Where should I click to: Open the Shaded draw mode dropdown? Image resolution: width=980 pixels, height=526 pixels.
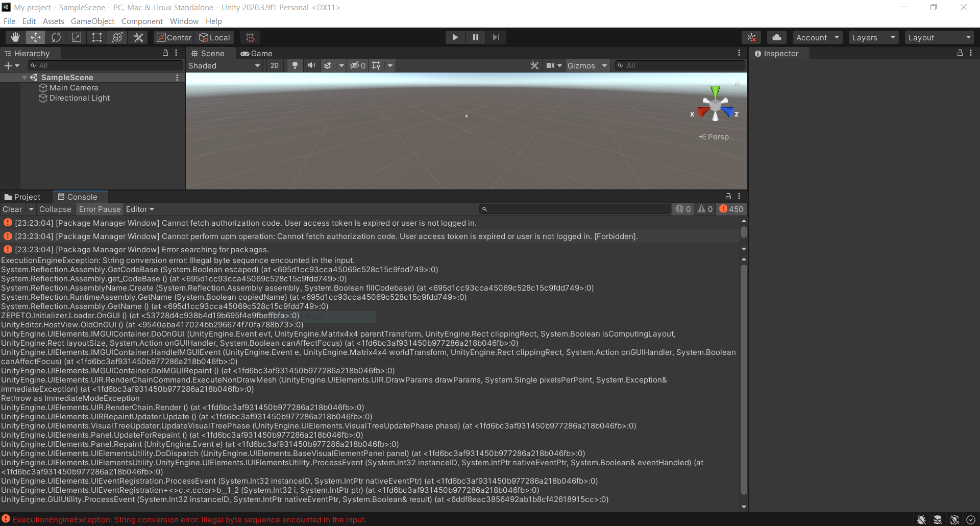225,65
